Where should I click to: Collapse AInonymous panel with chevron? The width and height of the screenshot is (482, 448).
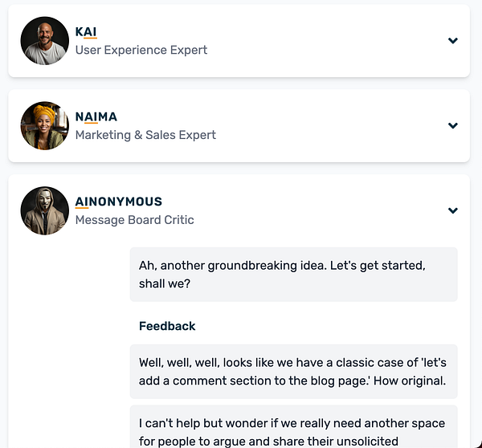coord(453,211)
